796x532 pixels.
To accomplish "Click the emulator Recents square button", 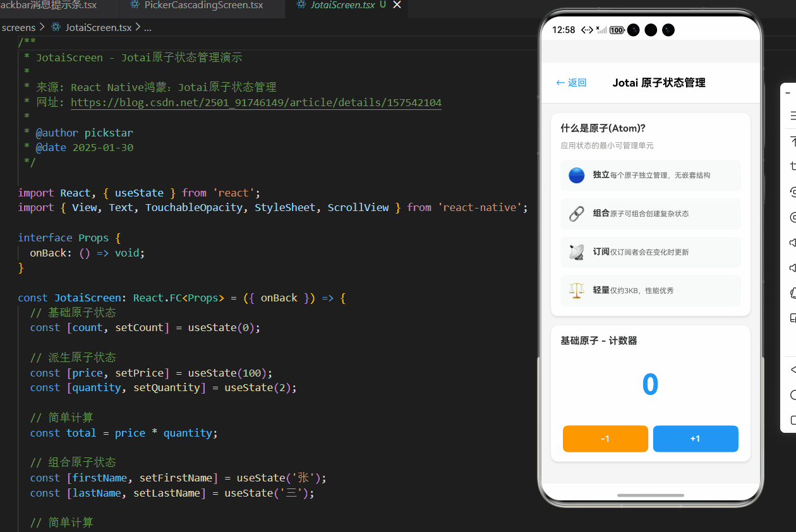I will [x=792, y=420].
